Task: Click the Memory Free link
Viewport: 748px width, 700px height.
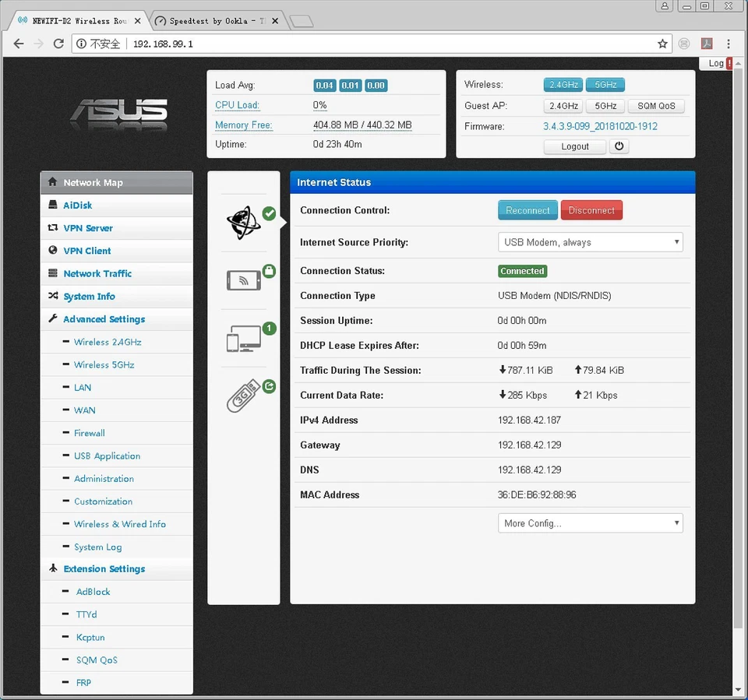Action: 243,125
